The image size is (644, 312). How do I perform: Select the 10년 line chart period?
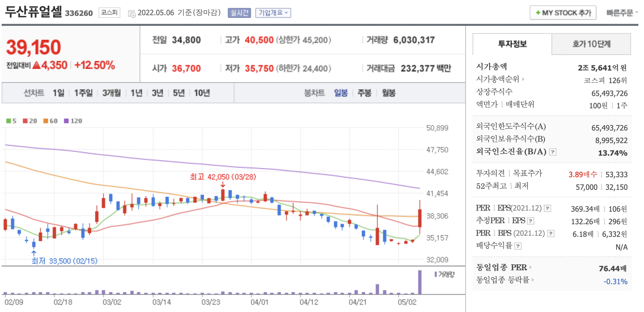[202, 93]
